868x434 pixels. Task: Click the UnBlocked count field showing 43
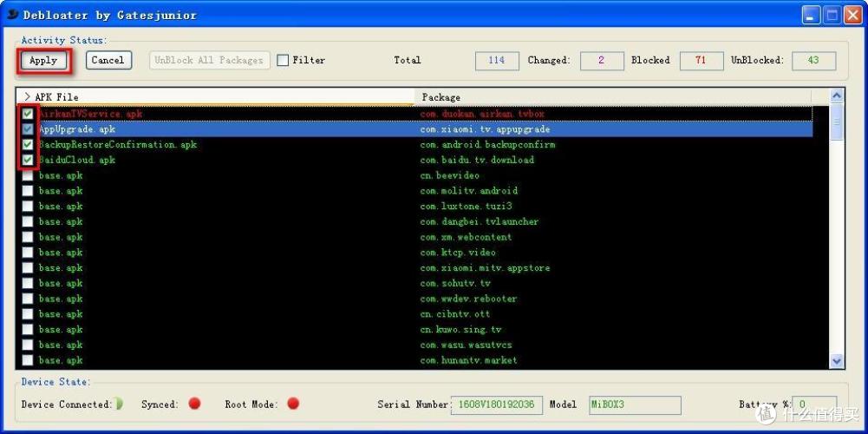tap(813, 61)
